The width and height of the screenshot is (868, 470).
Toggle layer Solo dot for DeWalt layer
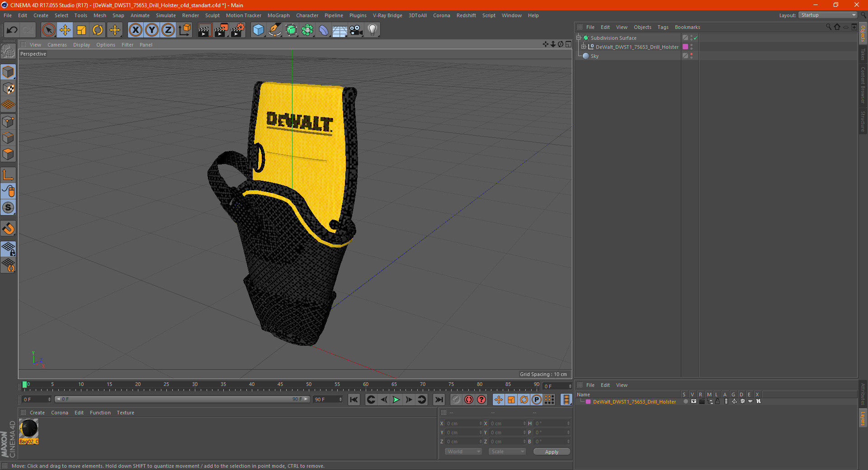tap(685, 401)
